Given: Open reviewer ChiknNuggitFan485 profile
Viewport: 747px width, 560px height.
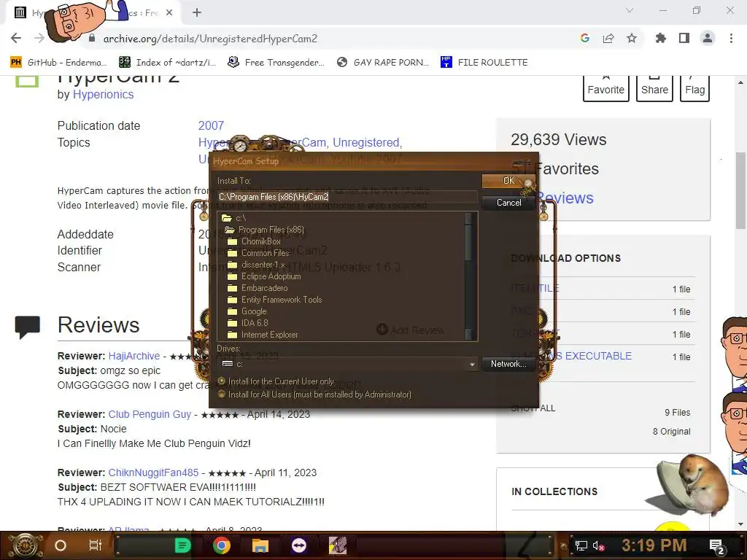Looking at the screenshot, I should click(x=153, y=472).
